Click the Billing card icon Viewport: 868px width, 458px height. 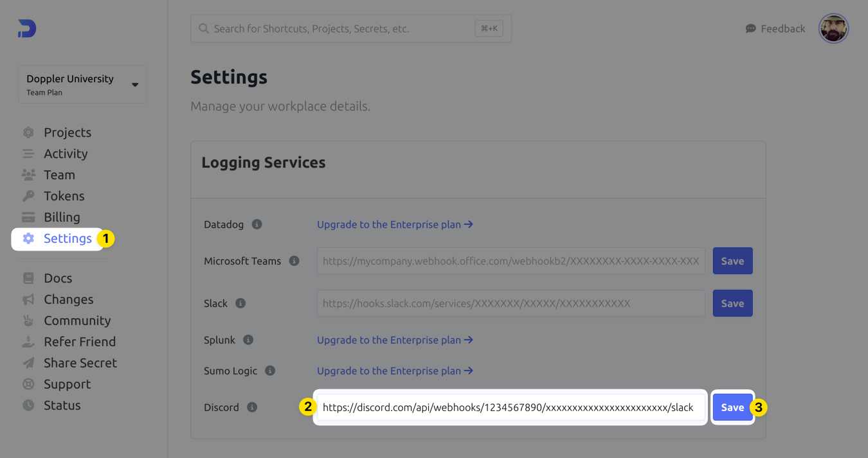(x=28, y=217)
